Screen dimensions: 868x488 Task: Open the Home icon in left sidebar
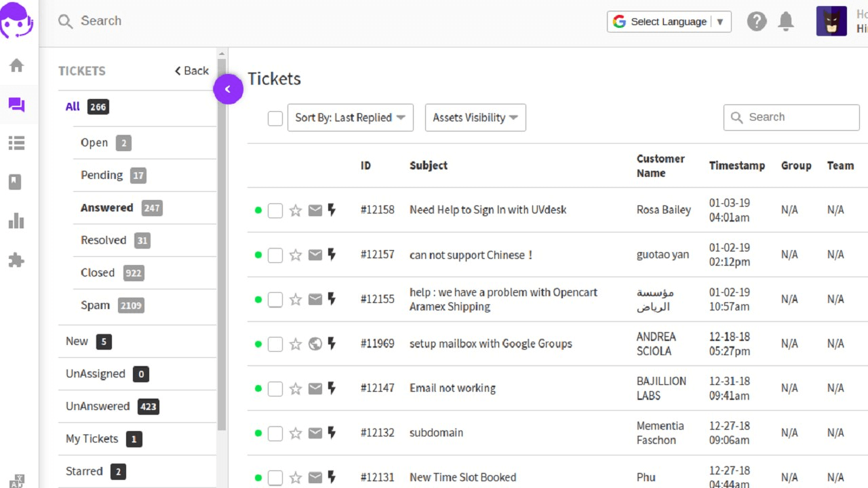tap(16, 66)
